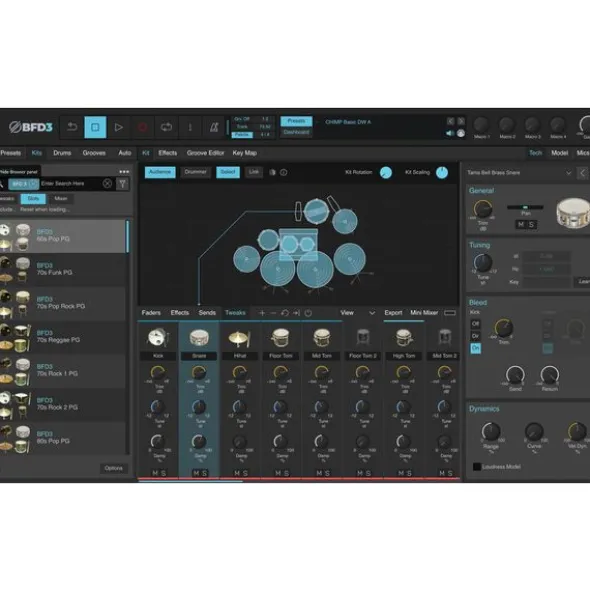Select the Kick drum channel icon
This screenshot has height=591, width=590.
click(158, 337)
